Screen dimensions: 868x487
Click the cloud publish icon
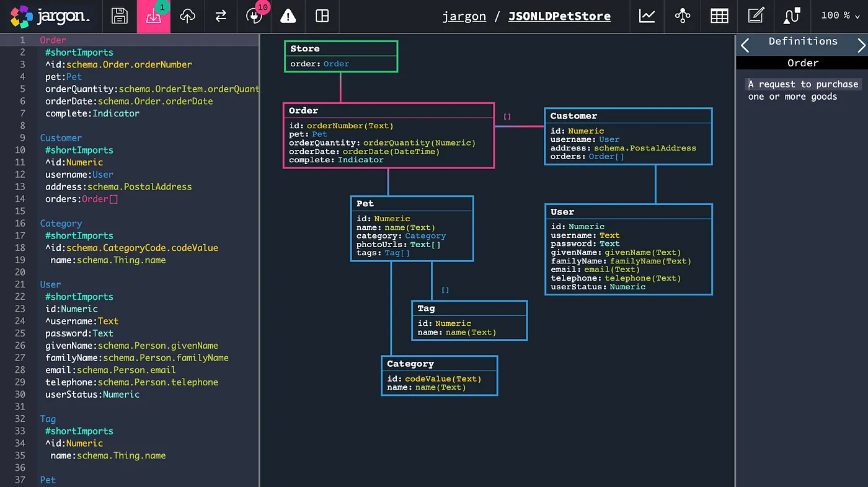pyautogui.click(x=187, y=16)
